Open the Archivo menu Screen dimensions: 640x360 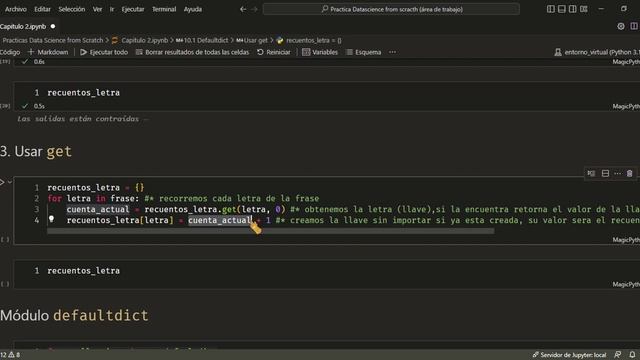point(16,9)
